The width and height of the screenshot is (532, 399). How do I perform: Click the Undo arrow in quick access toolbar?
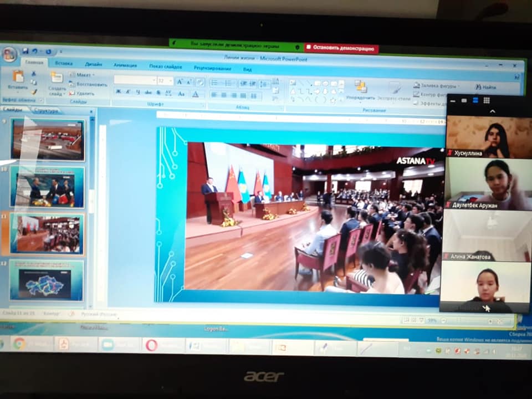click(34, 51)
